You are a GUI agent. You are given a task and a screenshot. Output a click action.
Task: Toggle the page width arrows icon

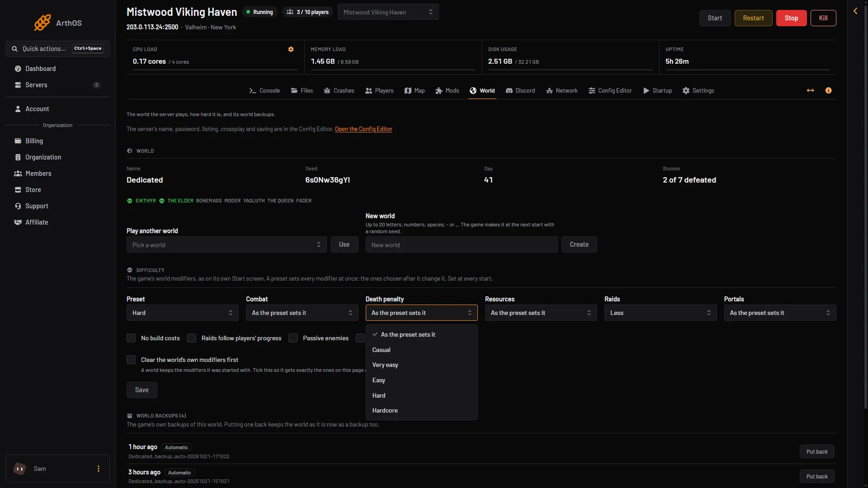click(x=811, y=90)
